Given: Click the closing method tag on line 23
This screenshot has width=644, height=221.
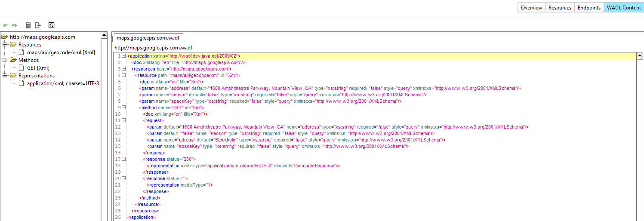Looking at the screenshot, I should point(149,198).
